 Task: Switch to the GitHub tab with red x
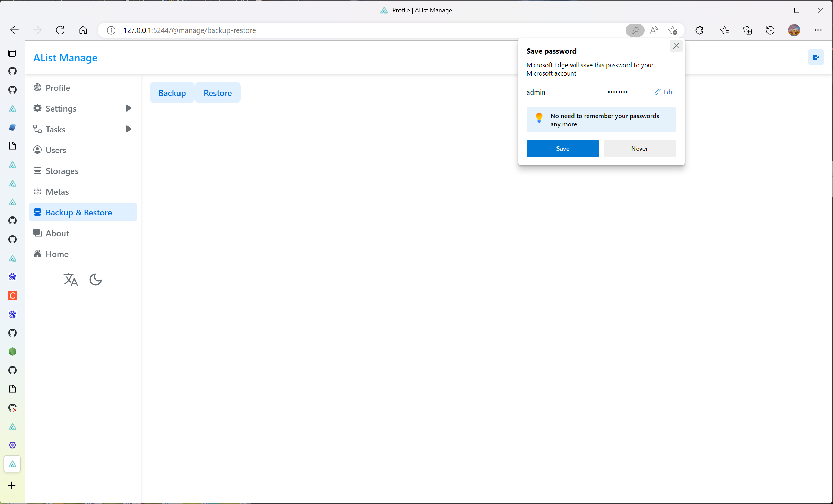(x=12, y=408)
